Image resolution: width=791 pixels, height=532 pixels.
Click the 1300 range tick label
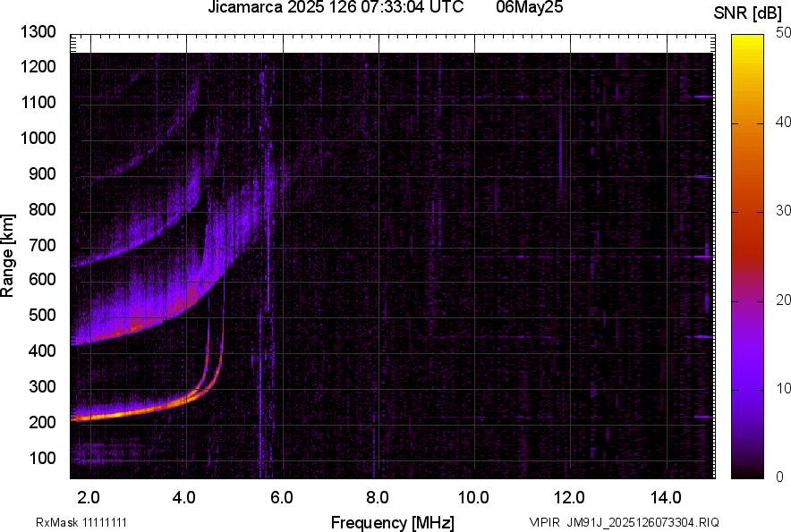[x=39, y=32]
